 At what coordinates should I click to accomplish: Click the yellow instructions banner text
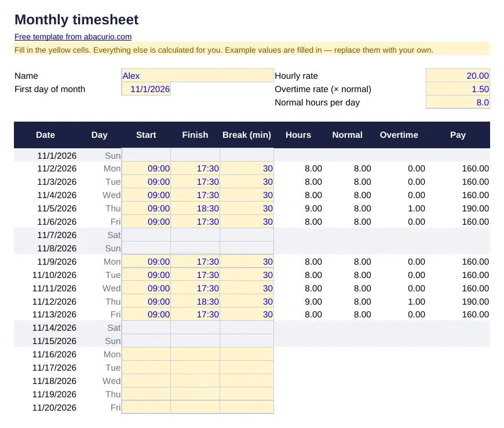(224, 50)
